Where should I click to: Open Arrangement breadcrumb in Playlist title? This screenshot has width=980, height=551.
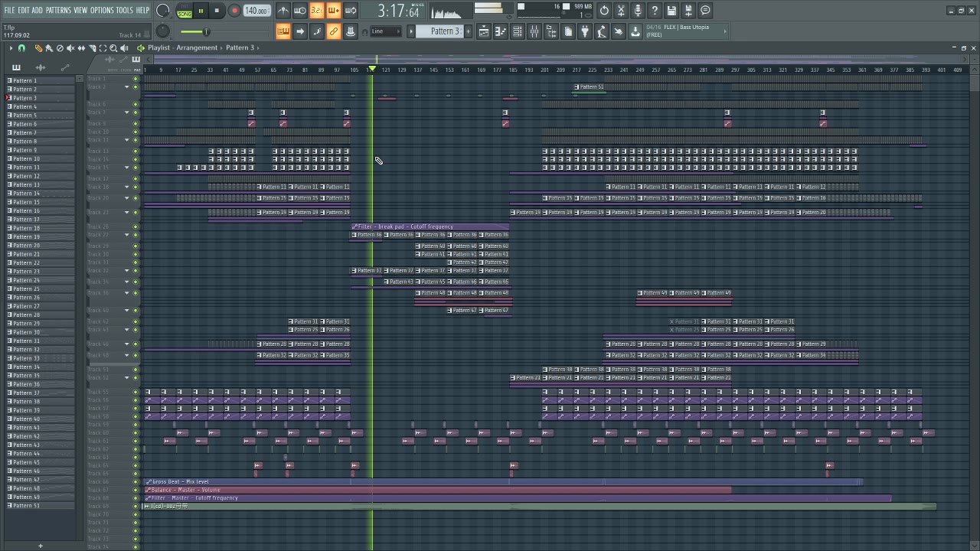click(197, 47)
